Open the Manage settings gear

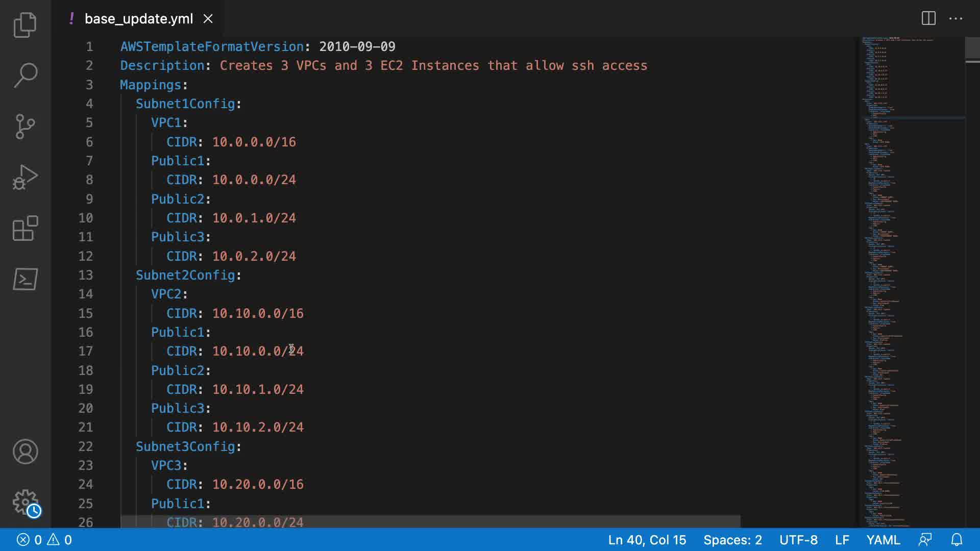click(25, 503)
